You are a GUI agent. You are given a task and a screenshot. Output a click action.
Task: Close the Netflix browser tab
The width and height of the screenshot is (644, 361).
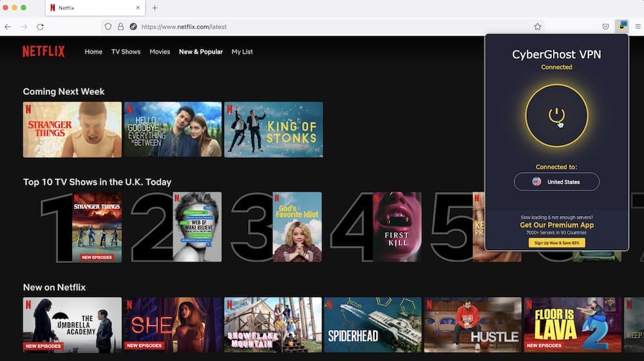pyautogui.click(x=138, y=8)
